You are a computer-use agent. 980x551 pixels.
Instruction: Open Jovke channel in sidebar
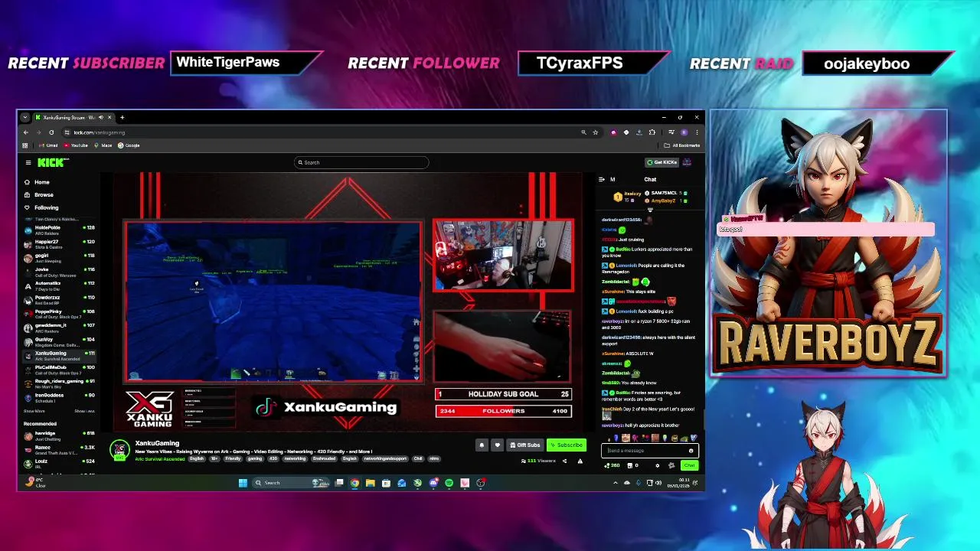(x=60, y=271)
